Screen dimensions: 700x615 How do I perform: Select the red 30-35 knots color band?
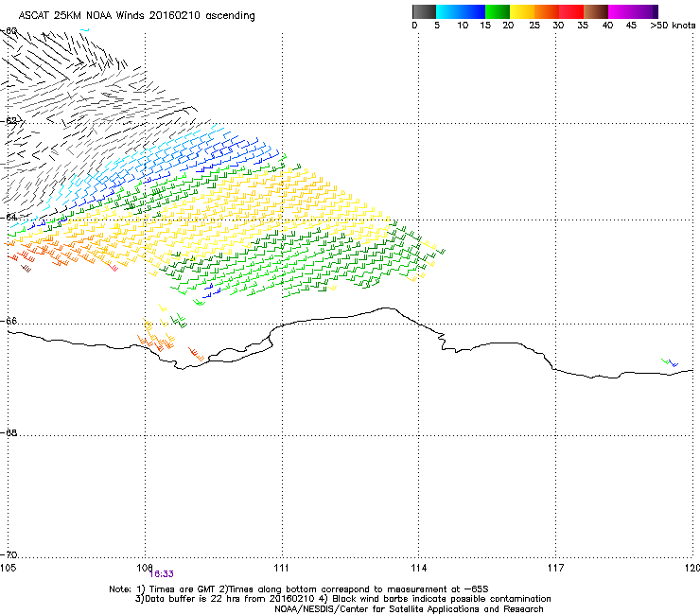coord(571,11)
